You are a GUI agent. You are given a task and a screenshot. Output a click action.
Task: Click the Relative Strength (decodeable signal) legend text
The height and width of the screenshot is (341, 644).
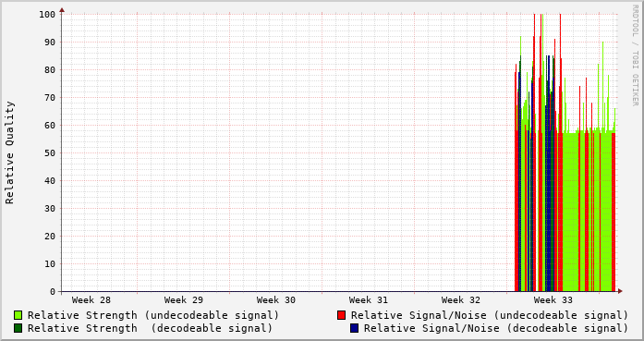tap(150, 328)
